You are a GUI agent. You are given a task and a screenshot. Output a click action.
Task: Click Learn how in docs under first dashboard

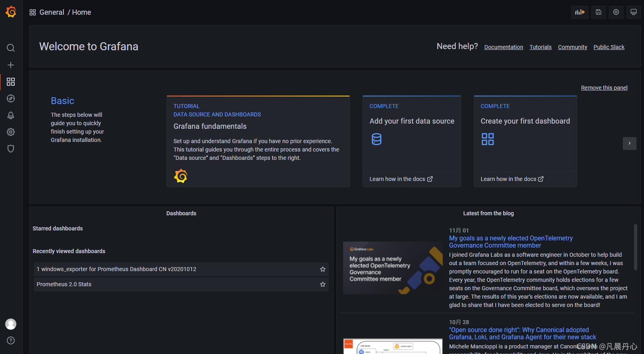pos(512,179)
